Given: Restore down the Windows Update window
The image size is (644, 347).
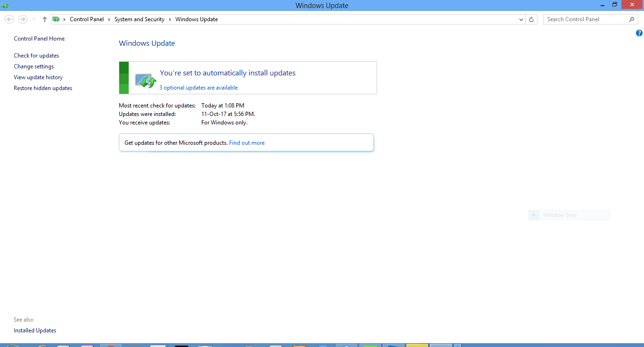Looking at the screenshot, I should 615,5.
